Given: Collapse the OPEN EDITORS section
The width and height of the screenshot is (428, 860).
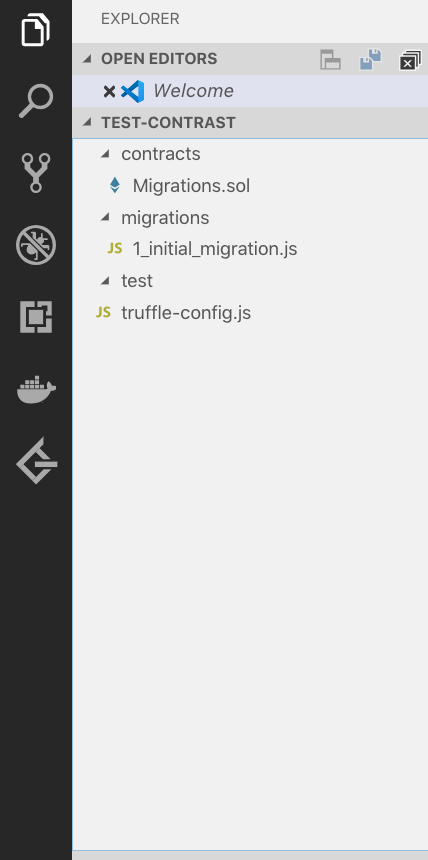Looking at the screenshot, I should point(87,59).
